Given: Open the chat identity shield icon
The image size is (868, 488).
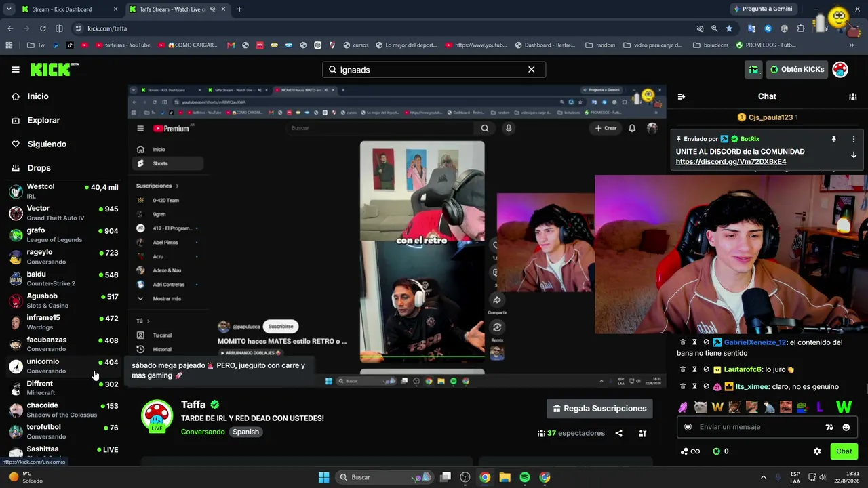Looking at the screenshot, I should [x=688, y=427].
